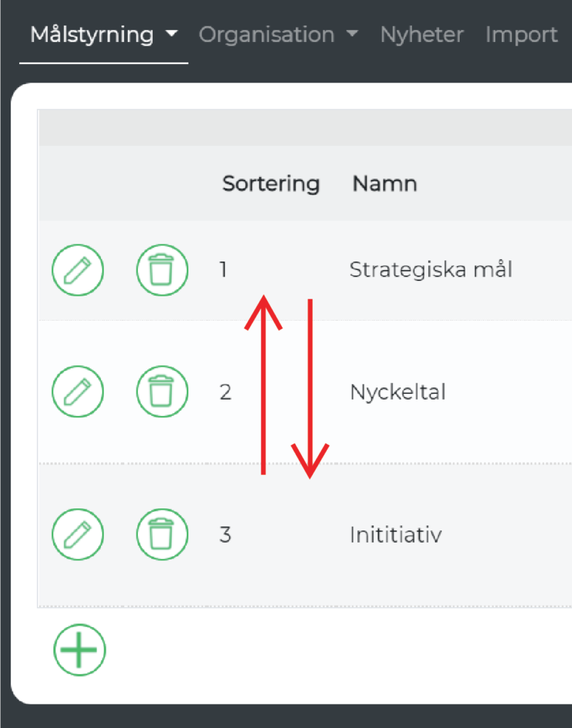Select the Nyckeltal name text
Screen dimensions: 572x728
point(398,392)
